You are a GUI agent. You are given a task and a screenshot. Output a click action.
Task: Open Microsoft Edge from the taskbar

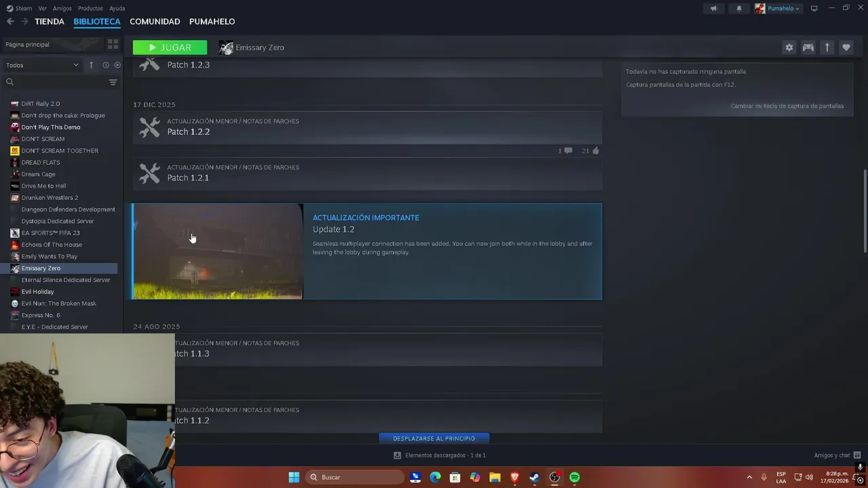[435, 477]
